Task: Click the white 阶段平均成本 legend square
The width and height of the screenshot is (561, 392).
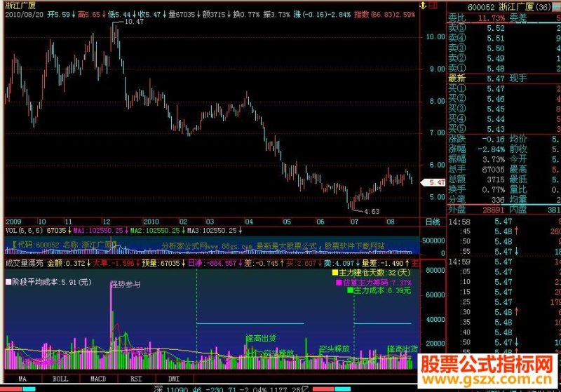Action: pyautogui.click(x=8, y=282)
